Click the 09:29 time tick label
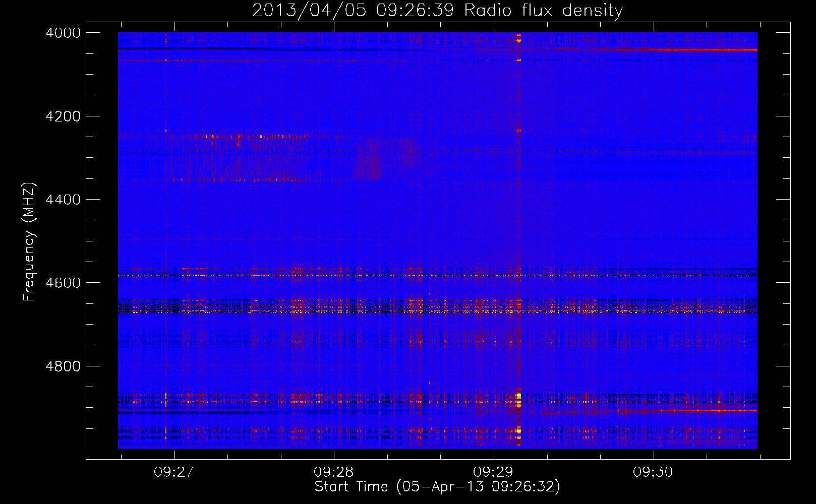This screenshot has height=504, width=816. click(x=493, y=472)
